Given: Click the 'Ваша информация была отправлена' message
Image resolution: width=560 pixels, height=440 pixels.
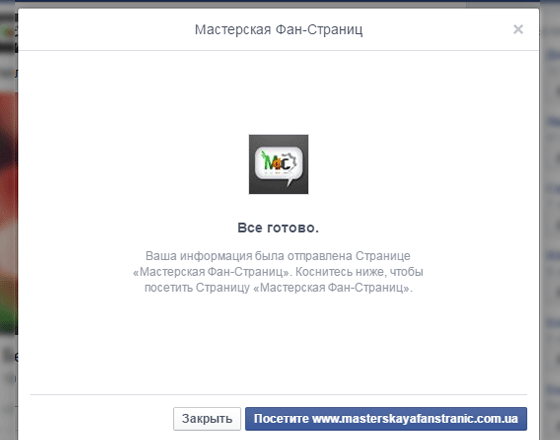Looking at the screenshot, I should (x=278, y=272).
